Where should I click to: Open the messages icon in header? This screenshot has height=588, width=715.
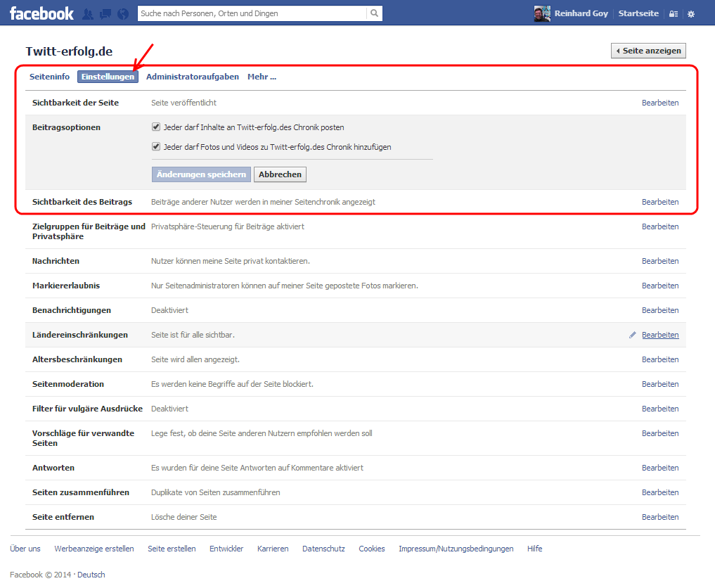tap(105, 14)
